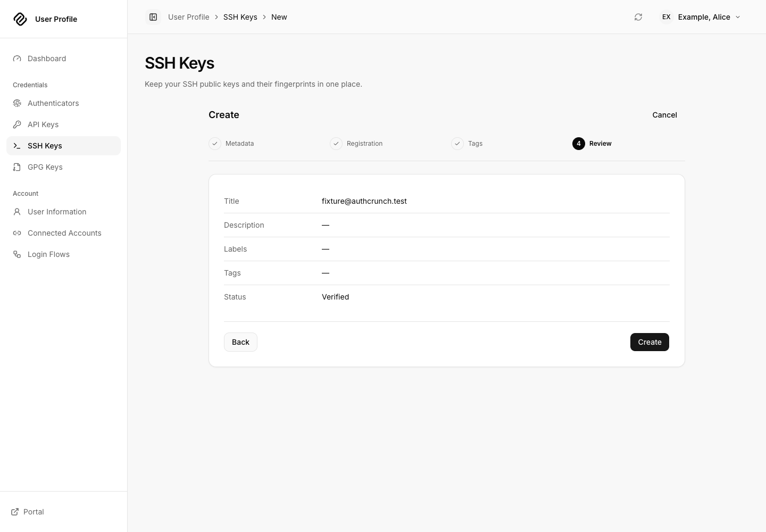Open the Portal link
Screen dimensions: 766x532
[x=28, y=512]
